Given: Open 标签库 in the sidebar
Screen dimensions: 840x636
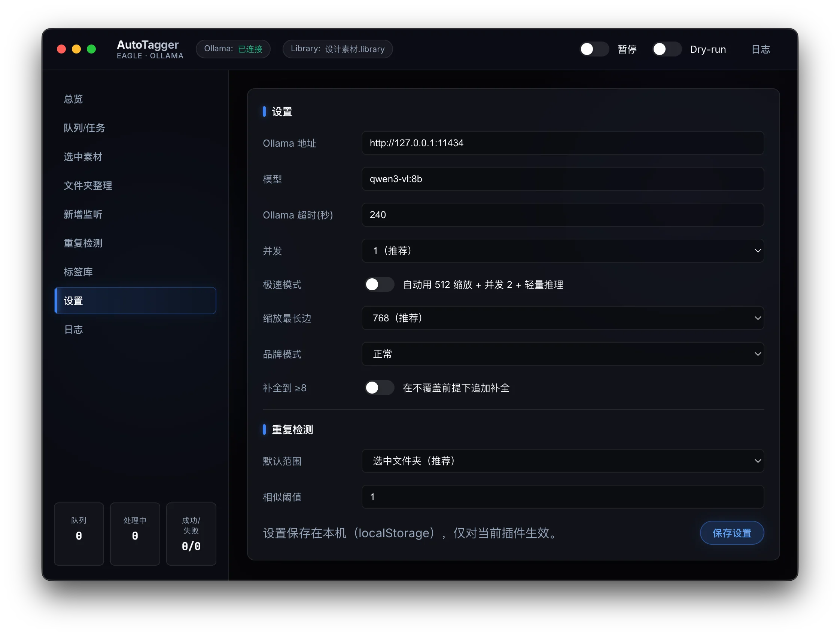Looking at the screenshot, I should (x=78, y=272).
